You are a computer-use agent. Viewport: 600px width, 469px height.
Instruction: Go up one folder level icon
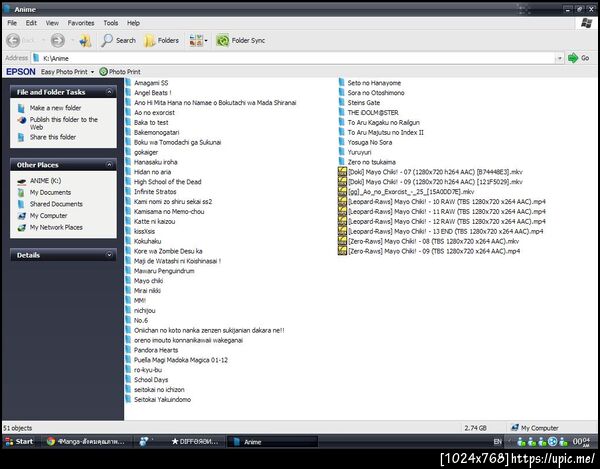pyautogui.click(x=85, y=40)
